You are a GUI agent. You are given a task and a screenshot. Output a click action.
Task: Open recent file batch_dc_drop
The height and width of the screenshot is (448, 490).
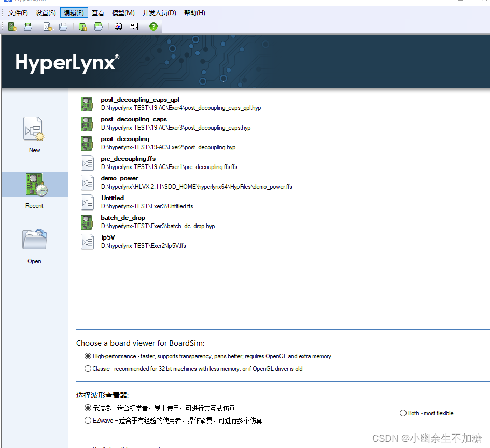(x=123, y=218)
